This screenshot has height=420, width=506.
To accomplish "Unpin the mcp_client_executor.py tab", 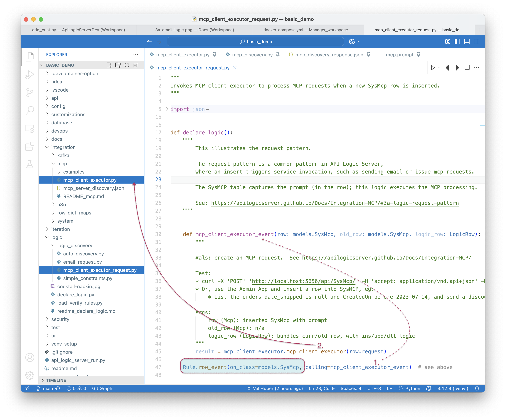I will pyautogui.click(x=214, y=55).
